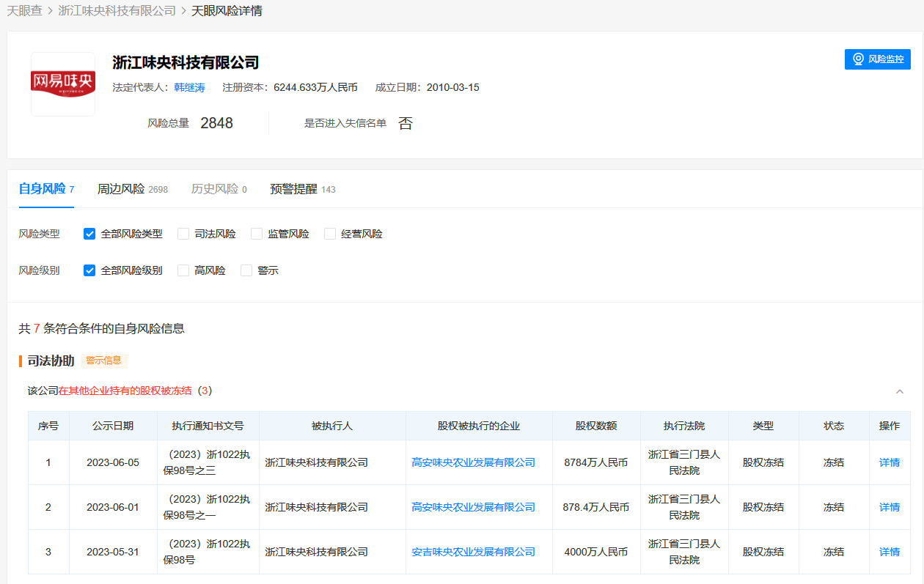Click the 是否进入失信名单 value 否
This screenshot has height=584, width=924.
click(x=406, y=123)
